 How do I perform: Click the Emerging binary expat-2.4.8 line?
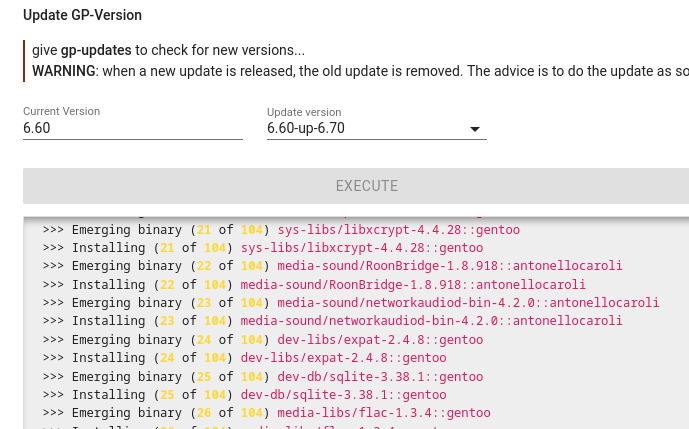click(x=263, y=340)
